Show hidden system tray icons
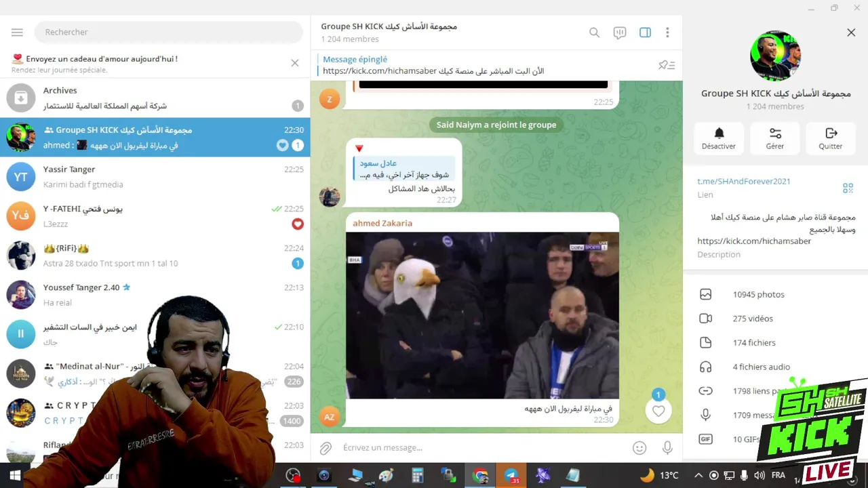Screen dimensions: 868x488 [698, 475]
